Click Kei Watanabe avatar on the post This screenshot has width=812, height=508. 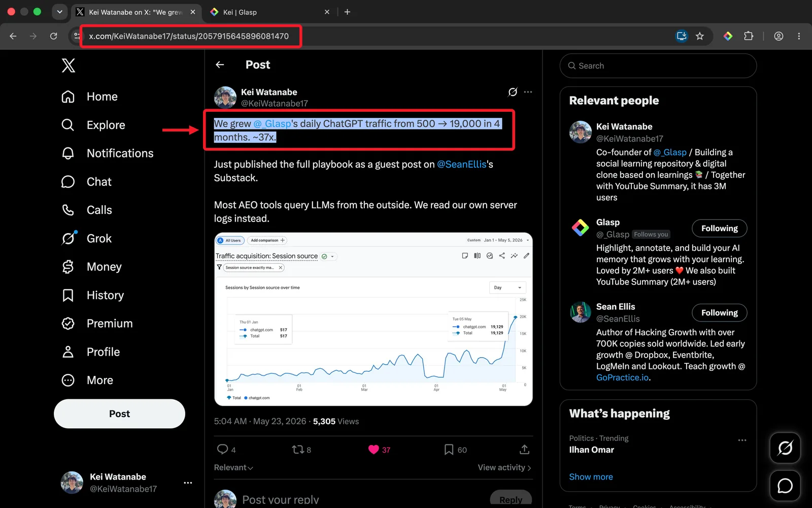click(225, 98)
